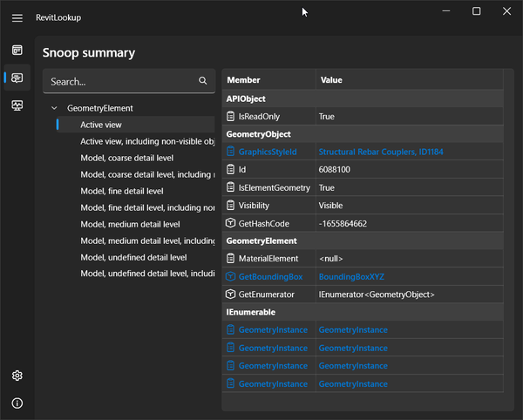Screen dimensions: 523x420
Task: Click the GeometryElement group header in table
Action: (363, 240)
